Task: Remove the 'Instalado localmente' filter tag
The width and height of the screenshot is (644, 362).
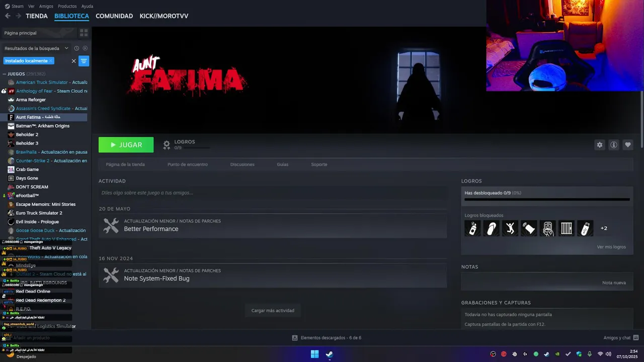Action: (51, 61)
